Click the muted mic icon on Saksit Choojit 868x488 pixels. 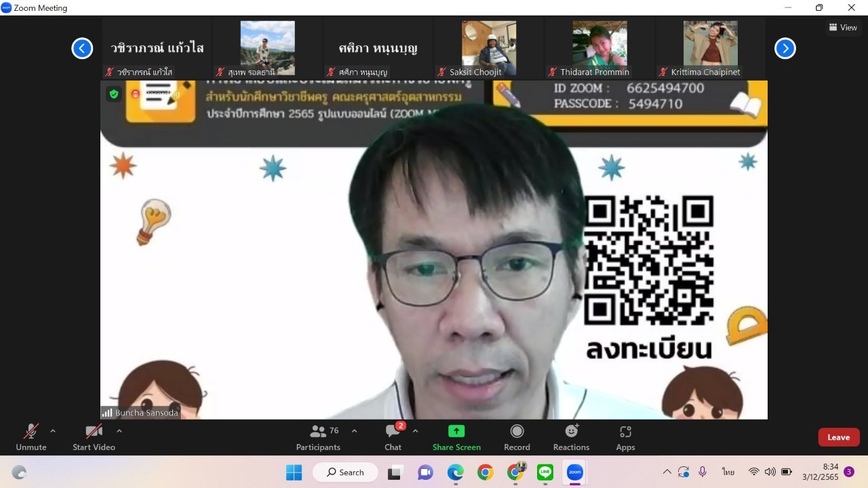pyautogui.click(x=441, y=72)
